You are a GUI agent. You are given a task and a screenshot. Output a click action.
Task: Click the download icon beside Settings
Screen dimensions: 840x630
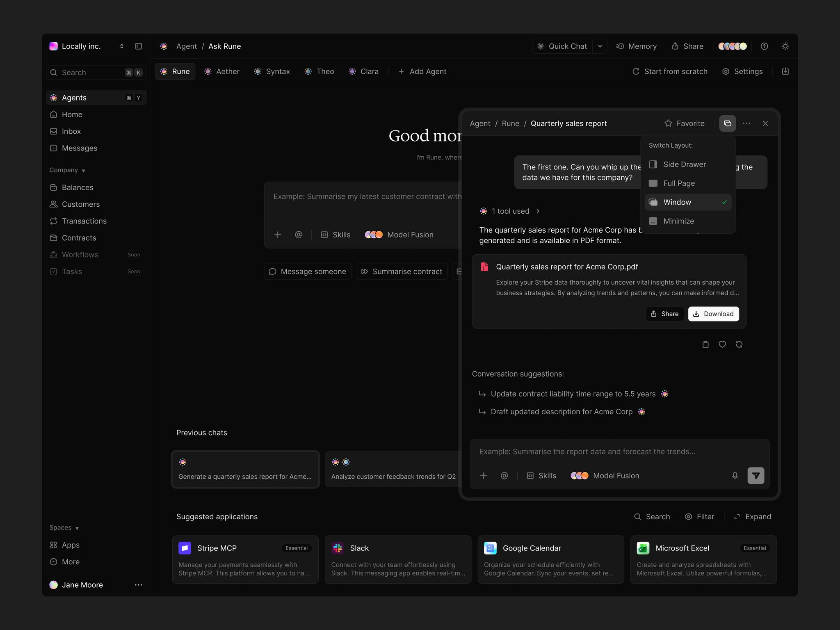785,71
